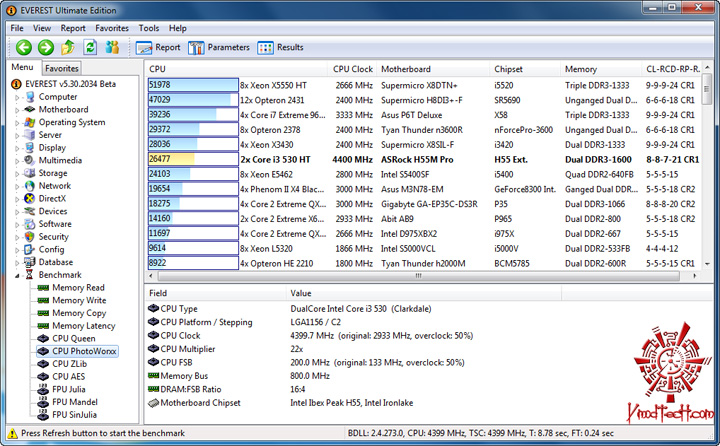Open the Report toolbar button
Image resolution: width=720 pixels, height=446 pixels.
point(158,47)
